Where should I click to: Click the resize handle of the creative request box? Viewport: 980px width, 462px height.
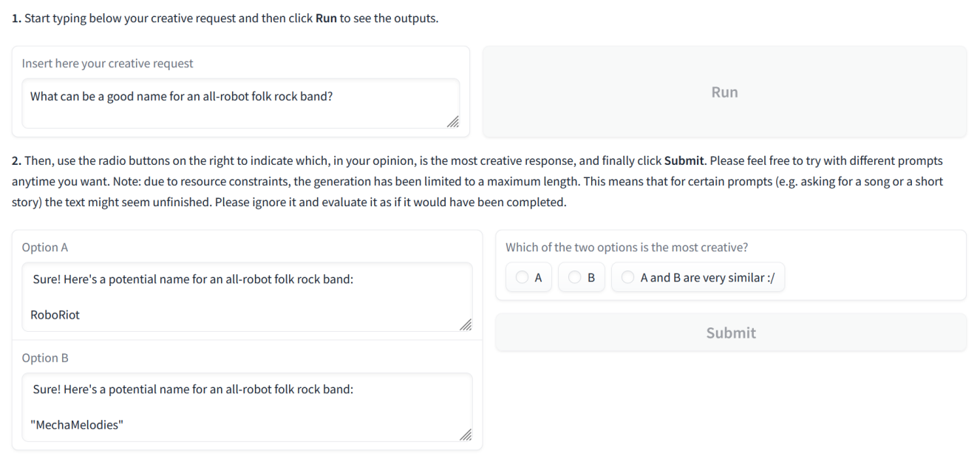[453, 122]
